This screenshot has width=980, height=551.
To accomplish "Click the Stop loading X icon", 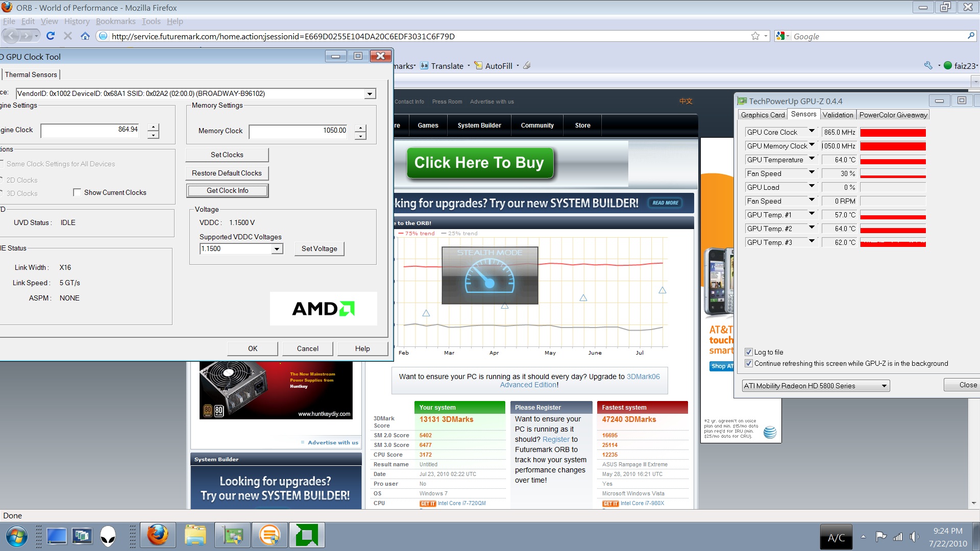I will (67, 36).
